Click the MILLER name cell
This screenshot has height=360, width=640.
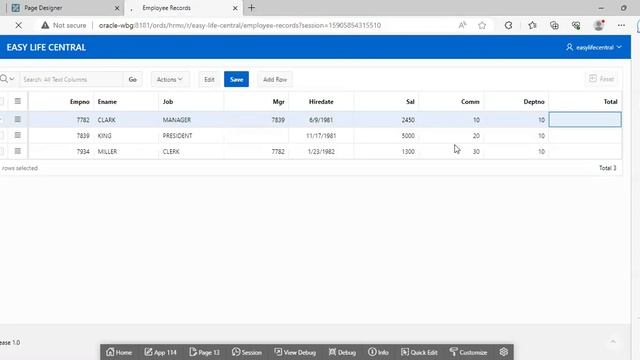pyautogui.click(x=126, y=151)
